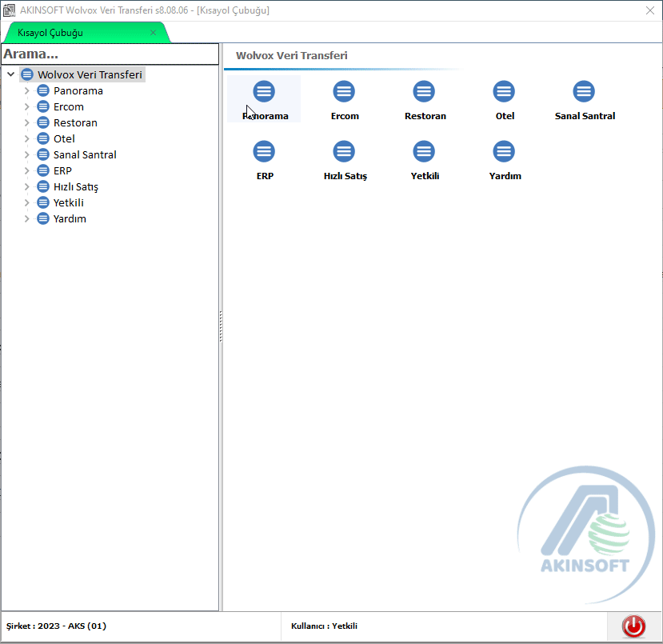
Task: Close the AKINSOFT Wolvox window
Action: coord(650,10)
